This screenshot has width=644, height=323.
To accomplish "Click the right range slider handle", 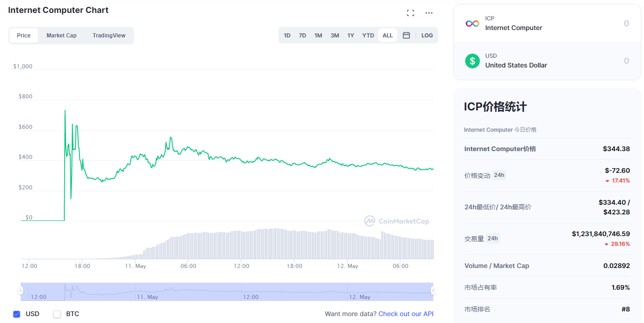I will pyautogui.click(x=433, y=291).
